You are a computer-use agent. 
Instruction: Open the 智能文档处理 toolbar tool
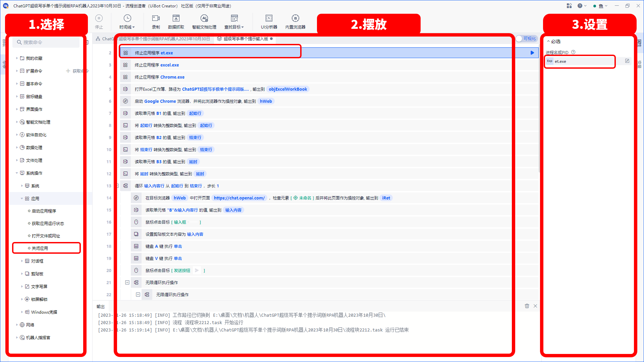pos(204,22)
